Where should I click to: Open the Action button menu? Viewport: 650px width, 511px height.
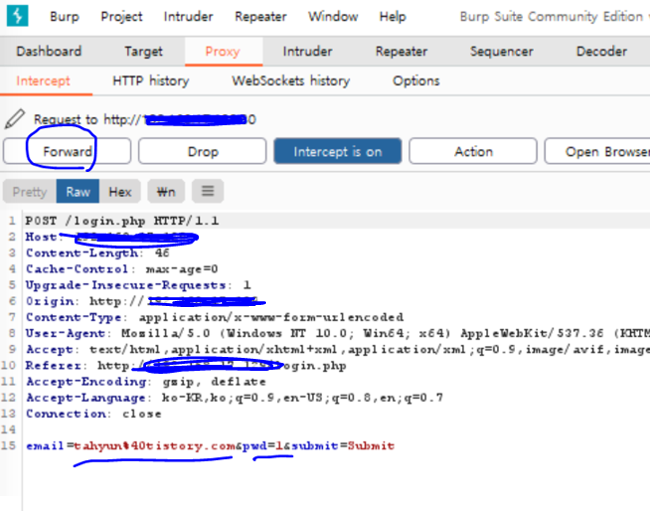tap(473, 151)
